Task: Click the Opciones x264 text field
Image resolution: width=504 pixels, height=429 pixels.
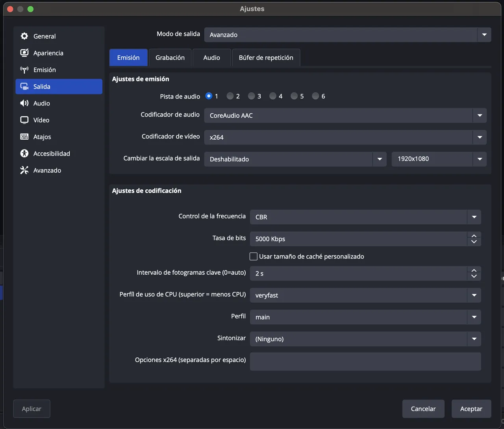Action: pyautogui.click(x=365, y=361)
